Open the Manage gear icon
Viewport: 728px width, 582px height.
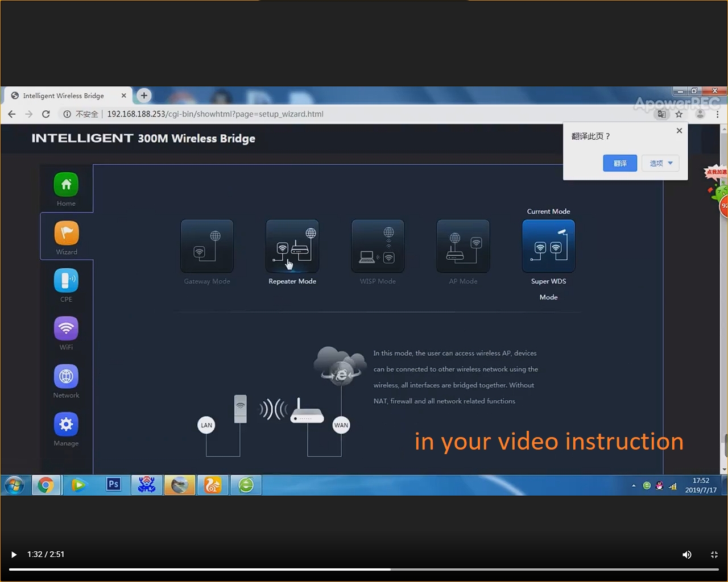click(x=66, y=425)
